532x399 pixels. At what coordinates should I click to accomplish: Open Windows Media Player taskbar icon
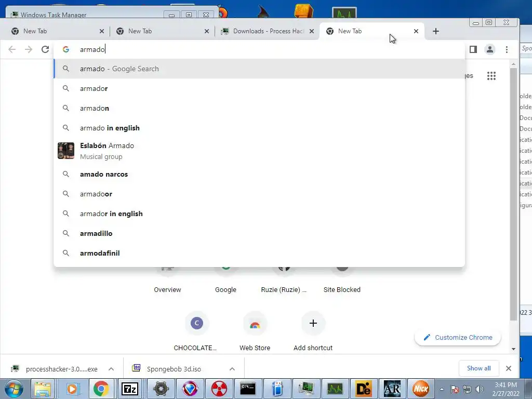(72, 389)
